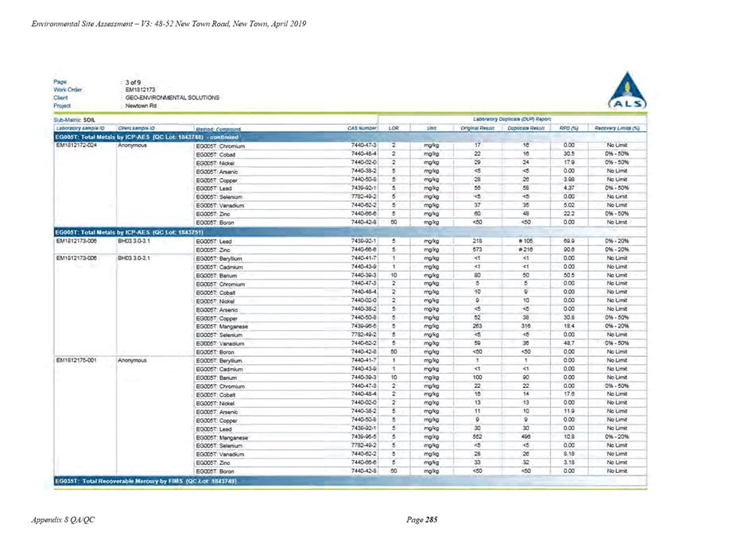Image resolution: width=756 pixels, height=535 pixels.
Task: Click the 'CAS Number' column header
Action: [x=362, y=128]
